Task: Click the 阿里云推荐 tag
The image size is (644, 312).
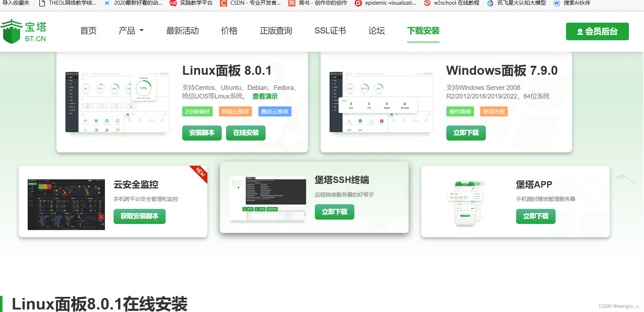Action: coord(235,111)
